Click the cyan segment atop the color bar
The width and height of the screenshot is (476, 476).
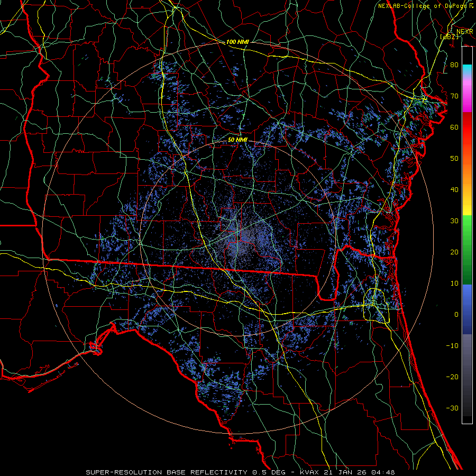point(467,68)
